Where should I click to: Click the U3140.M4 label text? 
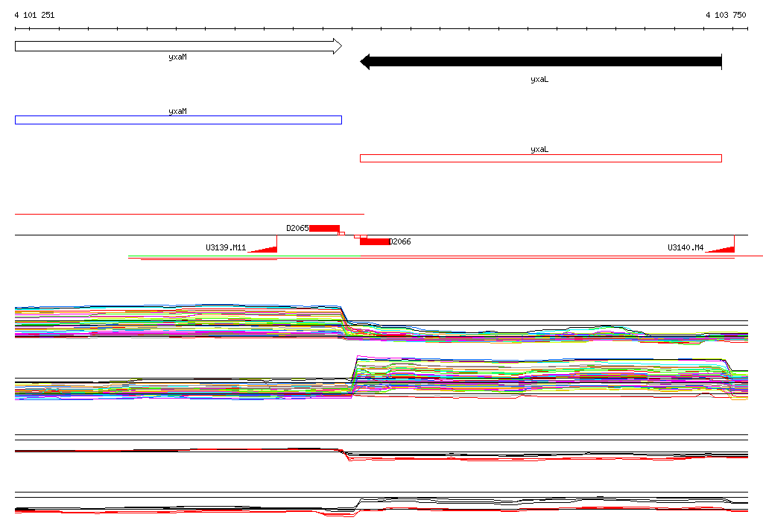click(x=686, y=247)
